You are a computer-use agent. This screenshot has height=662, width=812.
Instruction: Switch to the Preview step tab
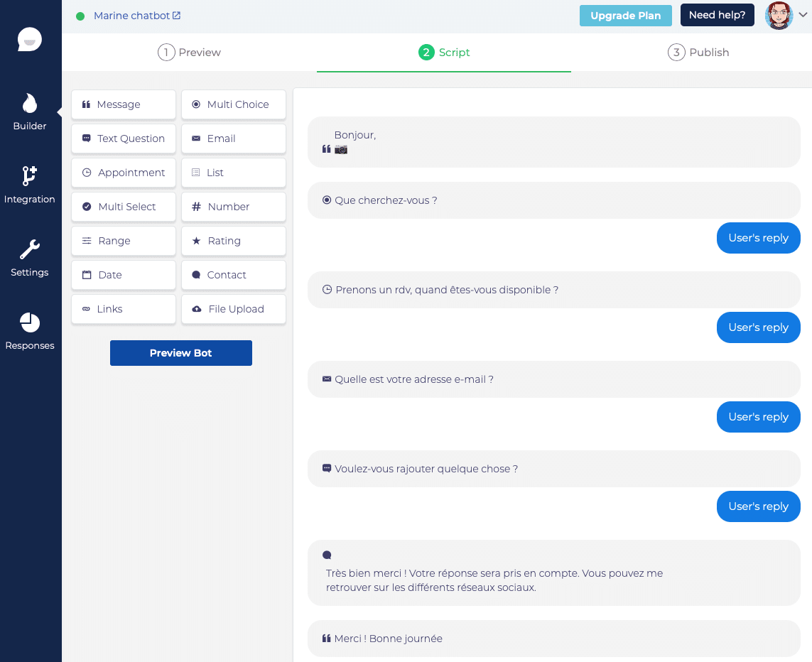(x=190, y=53)
